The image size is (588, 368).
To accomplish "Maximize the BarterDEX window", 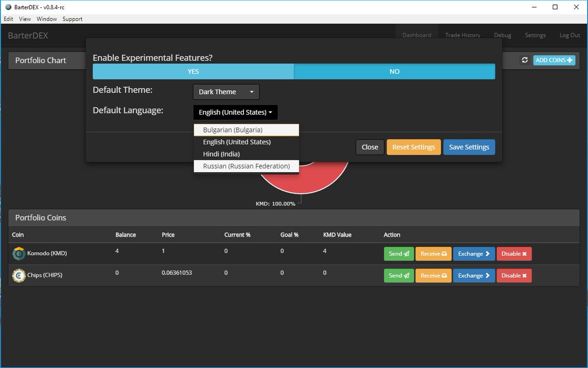I will [x=555, y=7].
